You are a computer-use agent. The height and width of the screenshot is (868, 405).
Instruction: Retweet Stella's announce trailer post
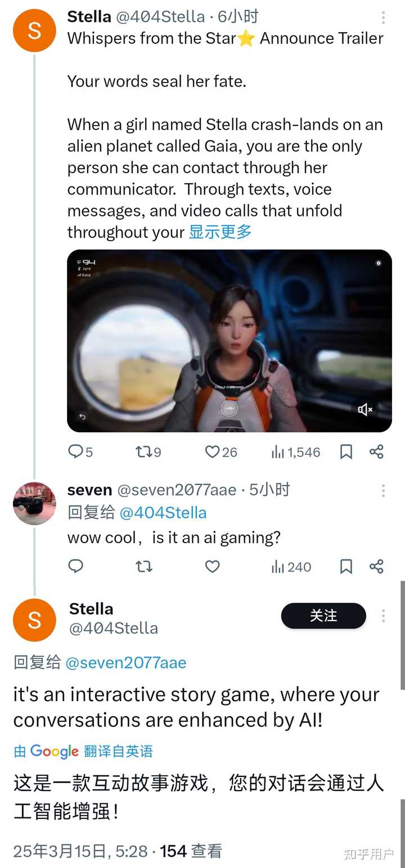[144, 451]
